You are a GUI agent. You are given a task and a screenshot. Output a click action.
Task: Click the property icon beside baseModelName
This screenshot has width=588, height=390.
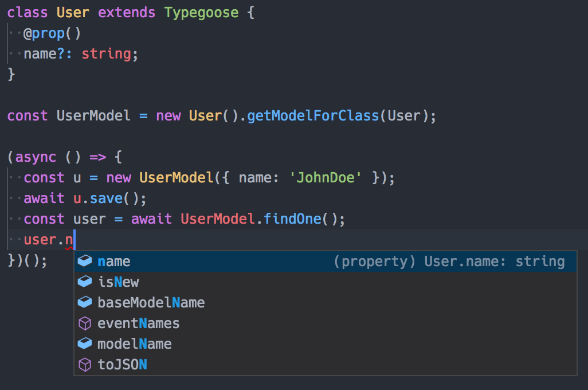[x=85, y=302]
